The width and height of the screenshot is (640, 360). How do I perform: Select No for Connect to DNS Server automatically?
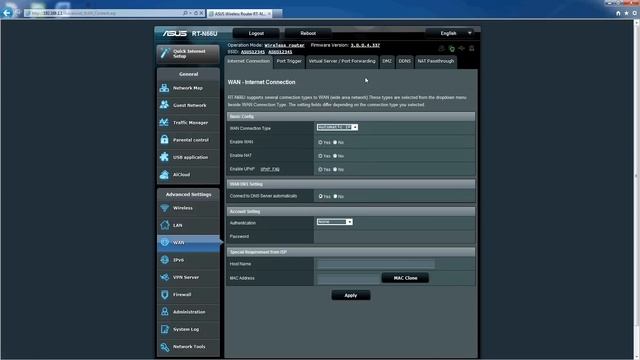click(x=335, y=196)
